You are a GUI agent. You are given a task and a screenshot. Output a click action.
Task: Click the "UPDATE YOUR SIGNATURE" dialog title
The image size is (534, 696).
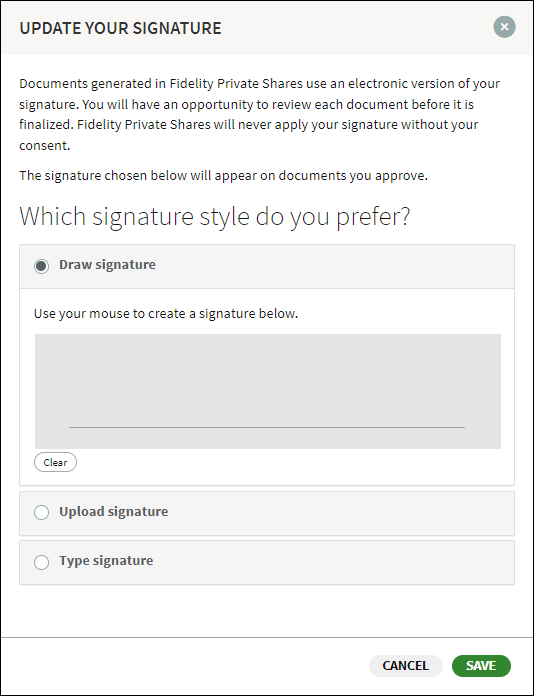pos(120,28)
